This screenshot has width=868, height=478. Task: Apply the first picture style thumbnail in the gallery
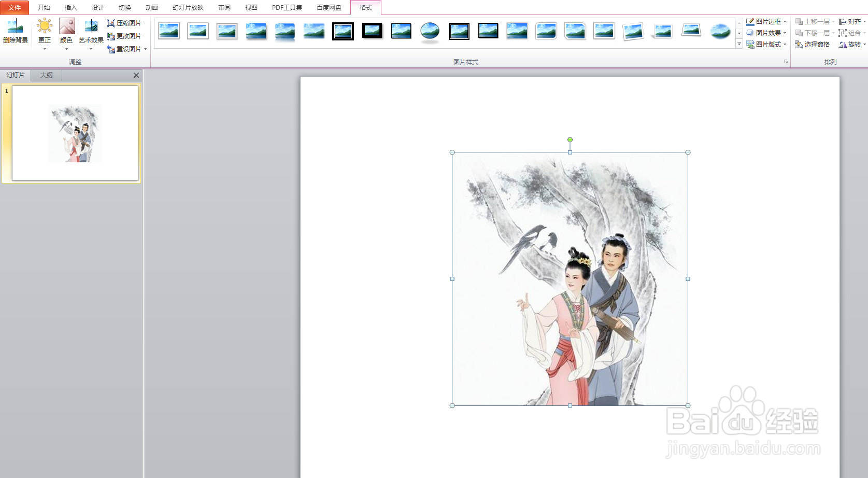(169, 31)
